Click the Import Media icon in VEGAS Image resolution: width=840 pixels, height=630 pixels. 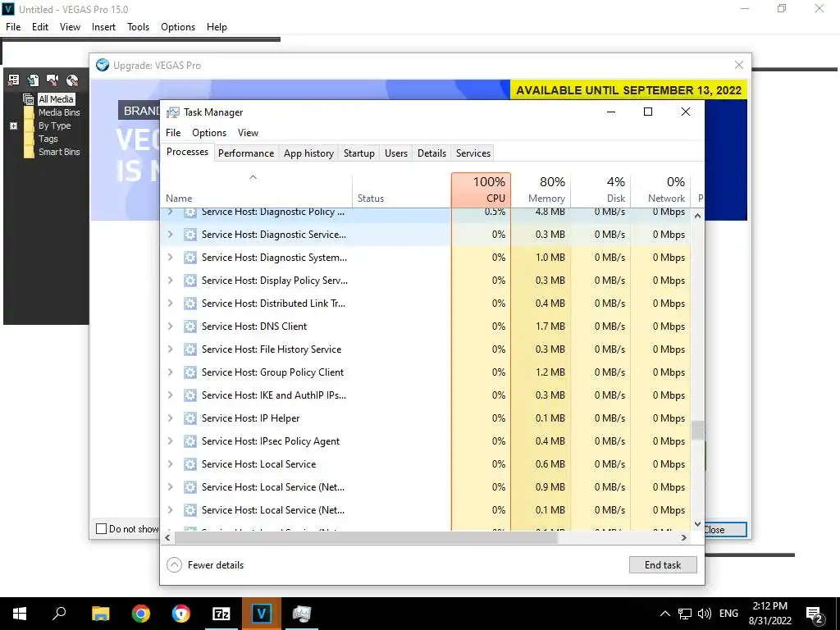coord(33,80)
